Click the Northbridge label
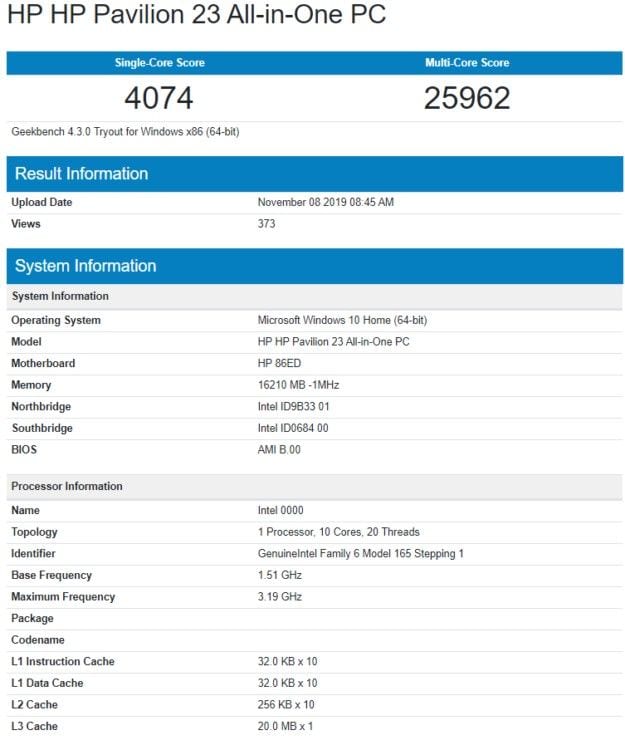 (x=41, y=407)
